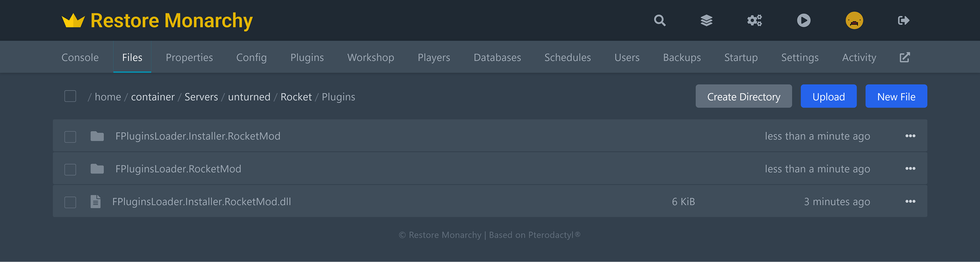The width and height of the screenshot is (980, 262).
Task: Click the sign out icon
Action: pos(903,20)
